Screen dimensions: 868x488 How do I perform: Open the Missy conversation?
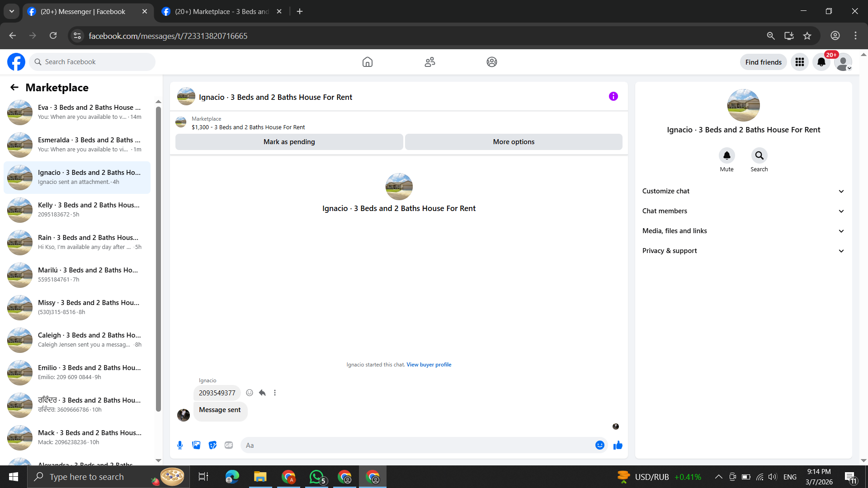(77, 308)
